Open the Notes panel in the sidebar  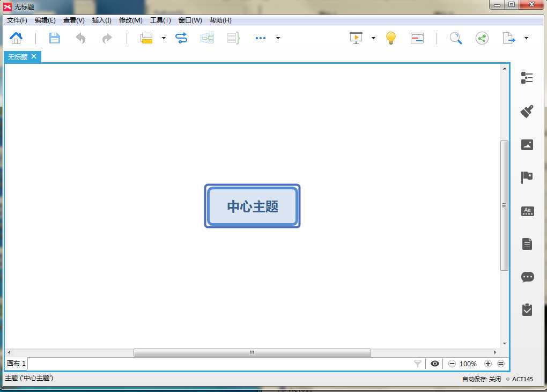point(527,244)
